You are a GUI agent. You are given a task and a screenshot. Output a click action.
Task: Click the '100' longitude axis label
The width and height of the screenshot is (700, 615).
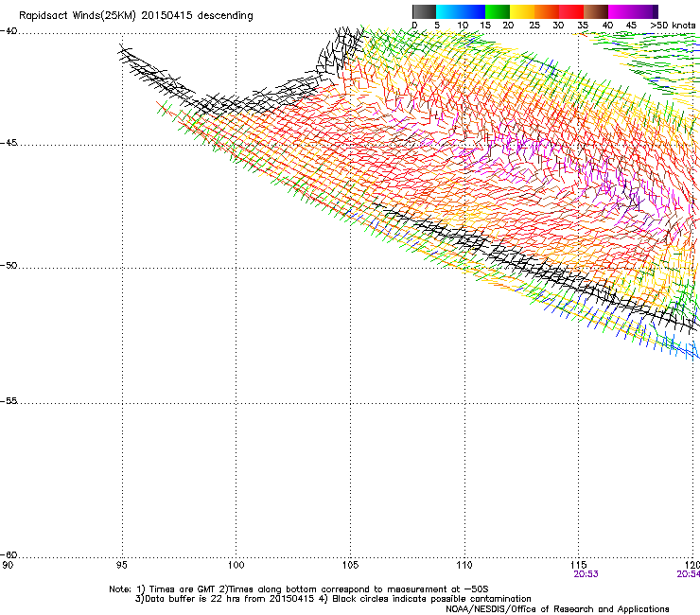[x=236, y=565]
